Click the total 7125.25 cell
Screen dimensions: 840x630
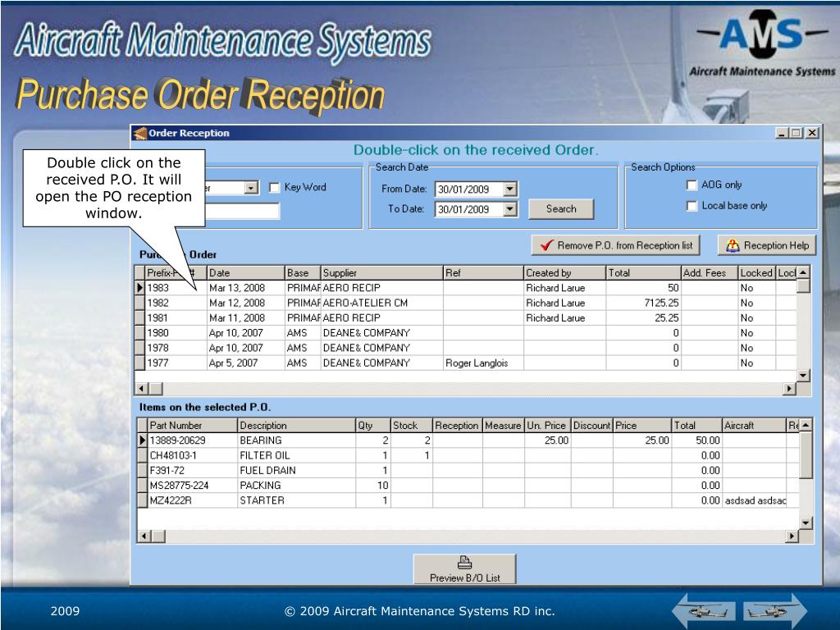click(x=643, y=303)
